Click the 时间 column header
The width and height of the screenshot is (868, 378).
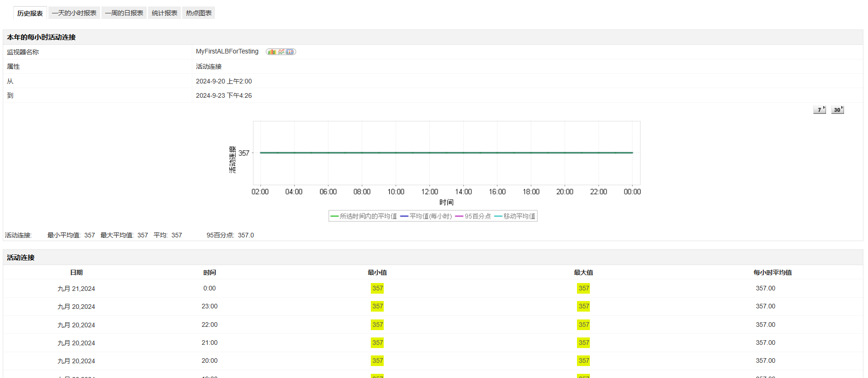pyautogui.click(x=210, y=272)
